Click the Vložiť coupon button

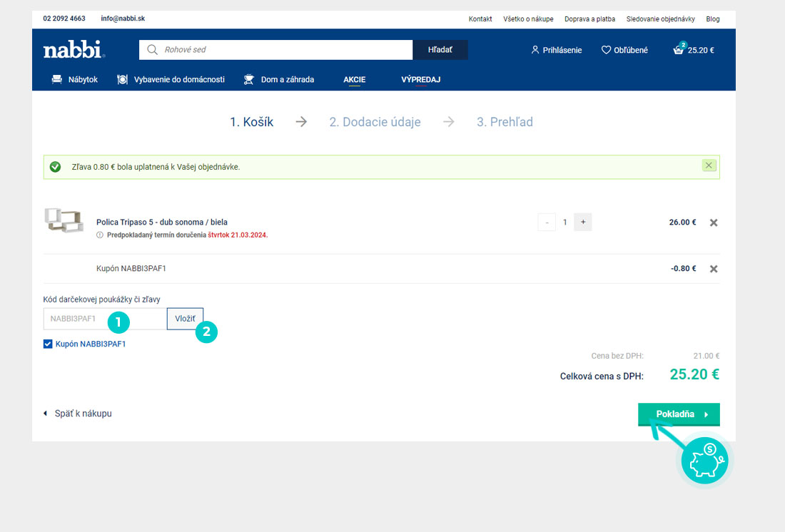(x=186, y=319)
